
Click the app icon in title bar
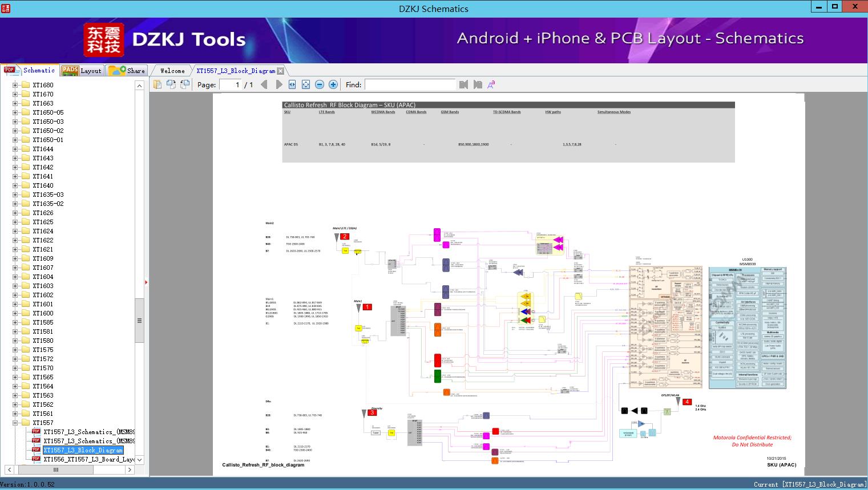click(6, 8)
